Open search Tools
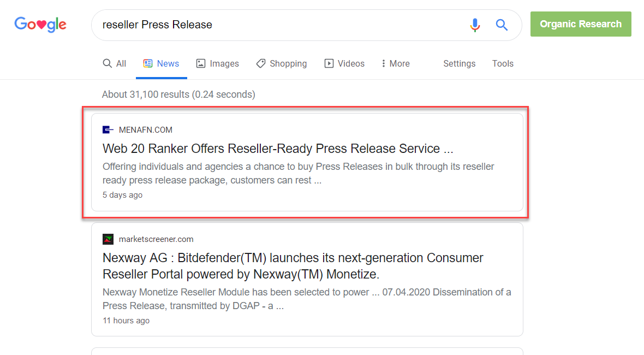Image resolution: width=644 pixels, height=355 pixels. (503, 63)
